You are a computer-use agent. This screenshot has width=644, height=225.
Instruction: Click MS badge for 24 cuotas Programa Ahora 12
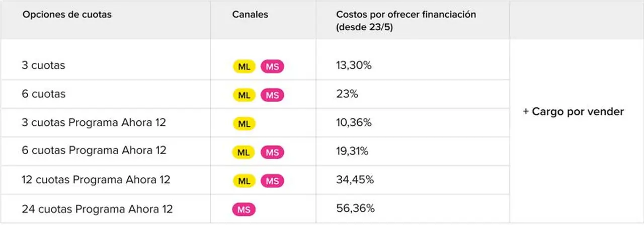244,209
